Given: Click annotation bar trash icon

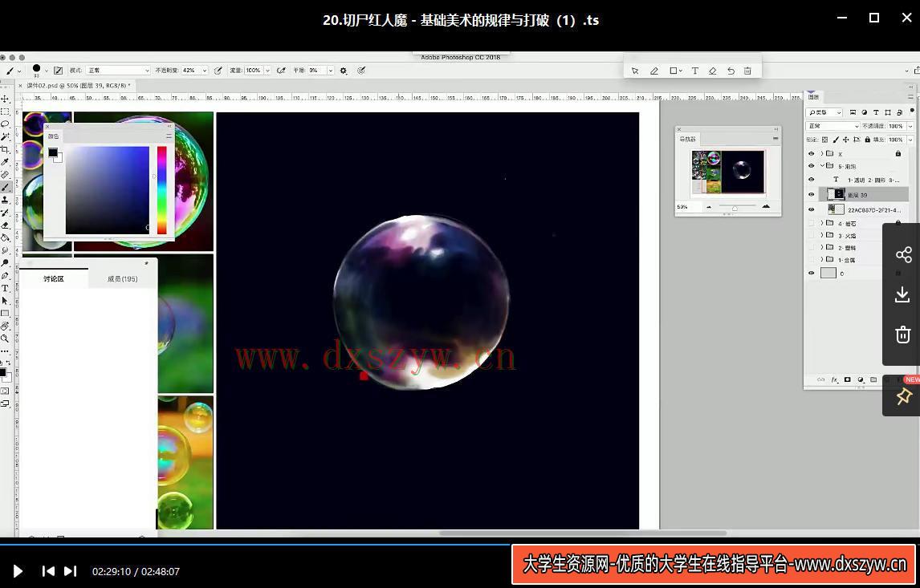Looking at the screenshot, I should click(x=747, y=71).
